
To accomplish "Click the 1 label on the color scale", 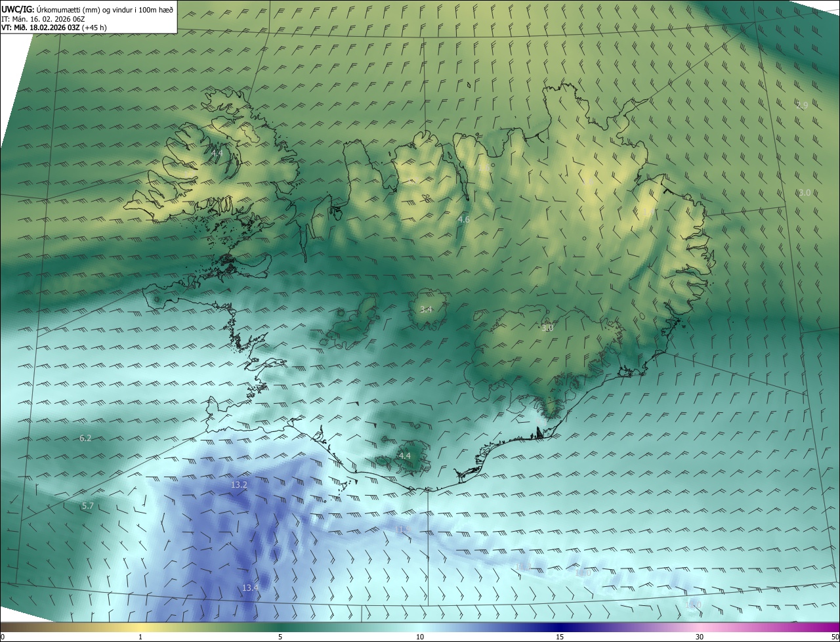I will click(x=140, y=637).
